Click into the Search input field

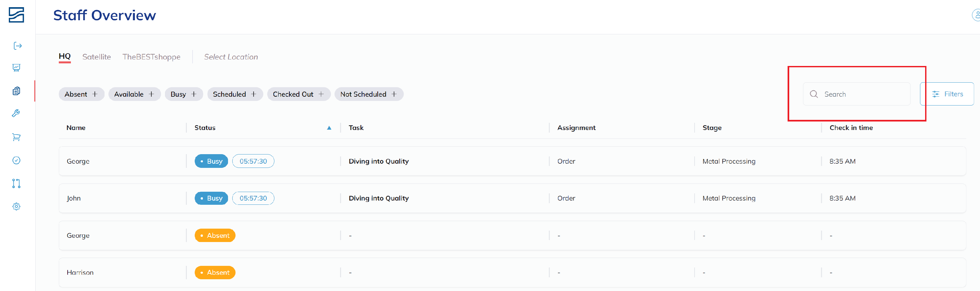[x=857, y=94]
